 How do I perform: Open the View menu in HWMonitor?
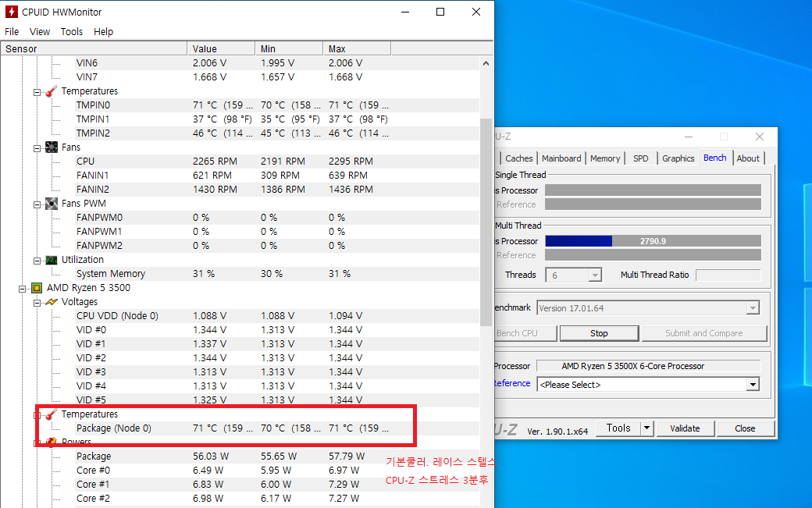point(39,31)
